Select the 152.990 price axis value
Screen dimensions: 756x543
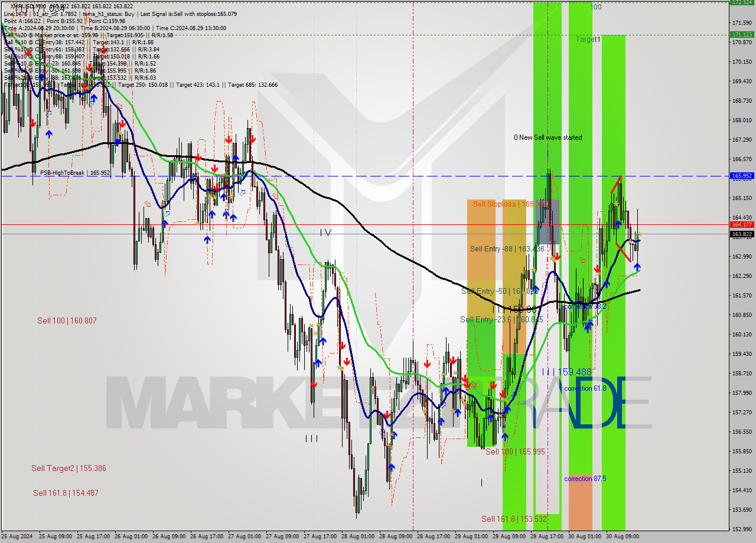[x=742, y=529]
